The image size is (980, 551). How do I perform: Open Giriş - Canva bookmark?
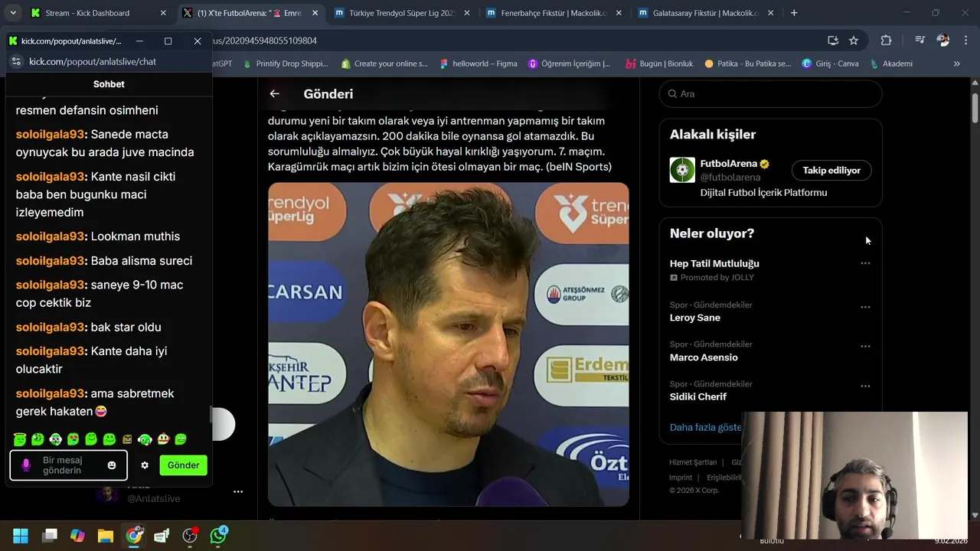tap(830, 64)
